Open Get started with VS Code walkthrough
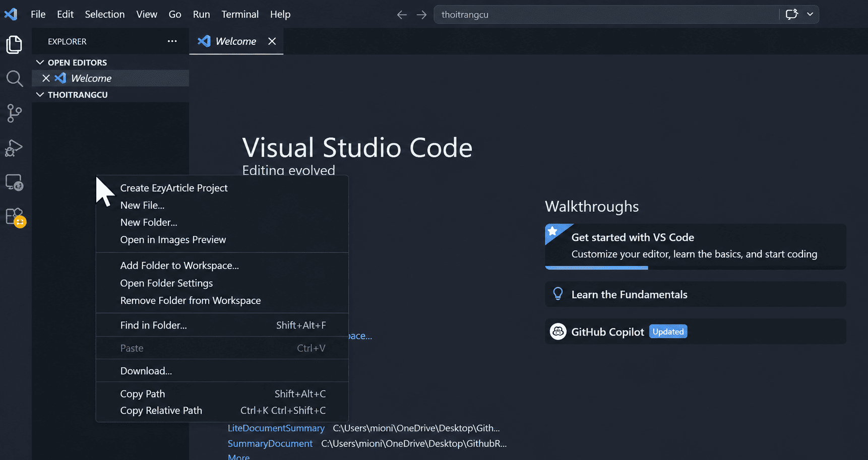 coord(695,246)
